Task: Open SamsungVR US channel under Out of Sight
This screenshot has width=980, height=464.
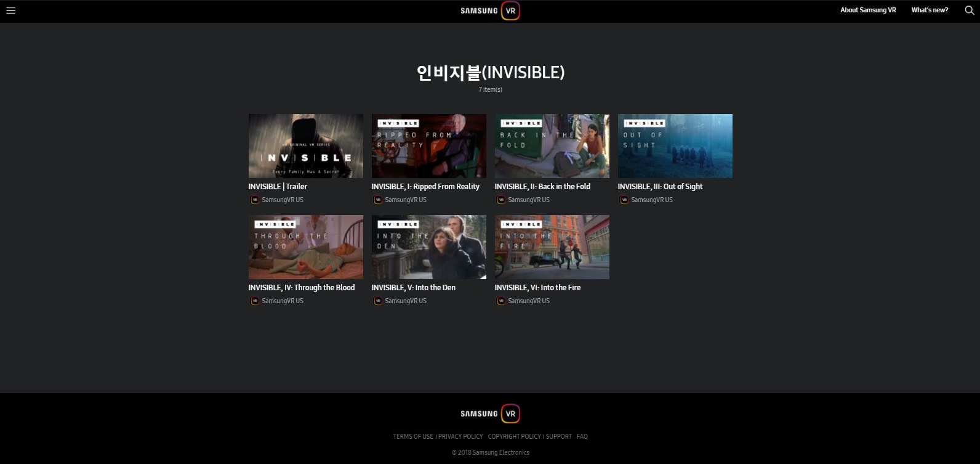Action: click(652, 200)
